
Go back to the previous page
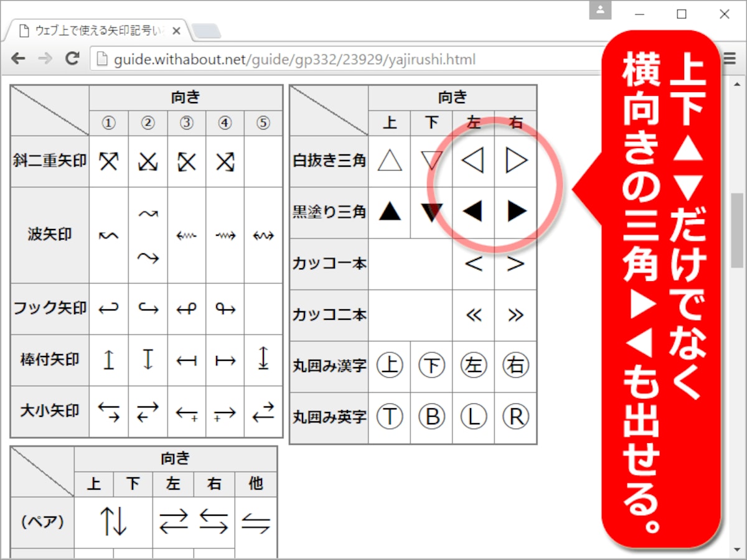(x=18, y=59)
